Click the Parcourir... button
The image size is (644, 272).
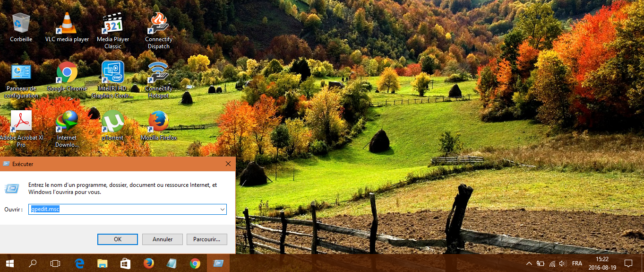point(207,239)
